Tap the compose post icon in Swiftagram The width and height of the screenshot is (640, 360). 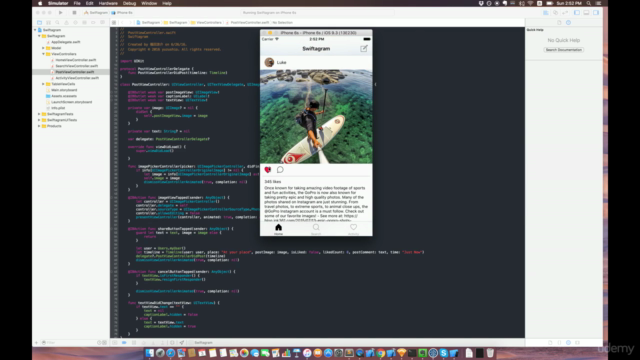tap(364, 49)
